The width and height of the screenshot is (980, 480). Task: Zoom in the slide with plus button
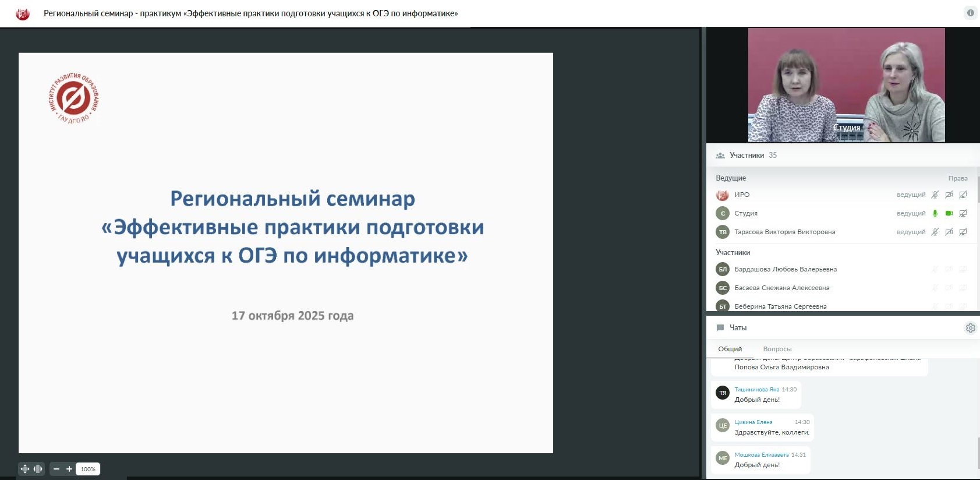pos(69,469)
